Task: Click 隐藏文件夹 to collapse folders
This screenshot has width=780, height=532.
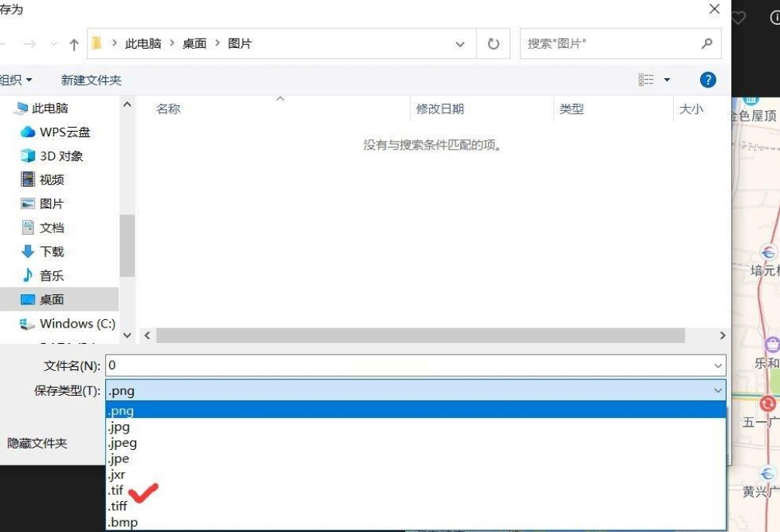Action: (x=37, y=443)
